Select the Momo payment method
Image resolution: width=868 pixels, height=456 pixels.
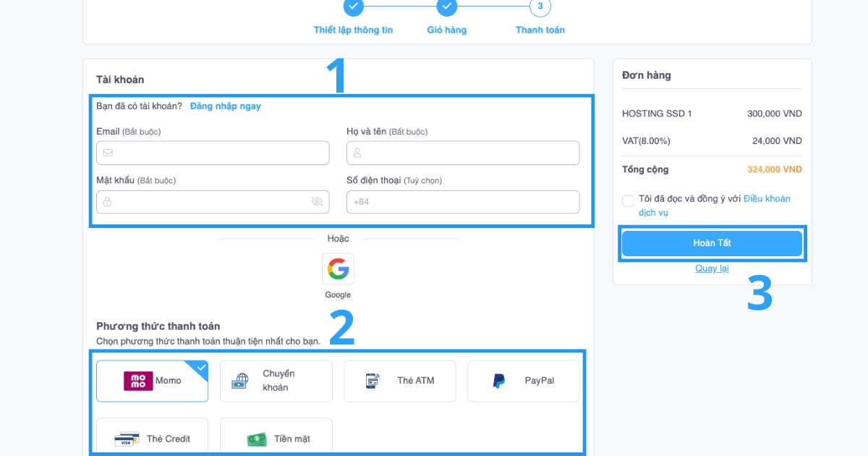click(x=152, y=381)
